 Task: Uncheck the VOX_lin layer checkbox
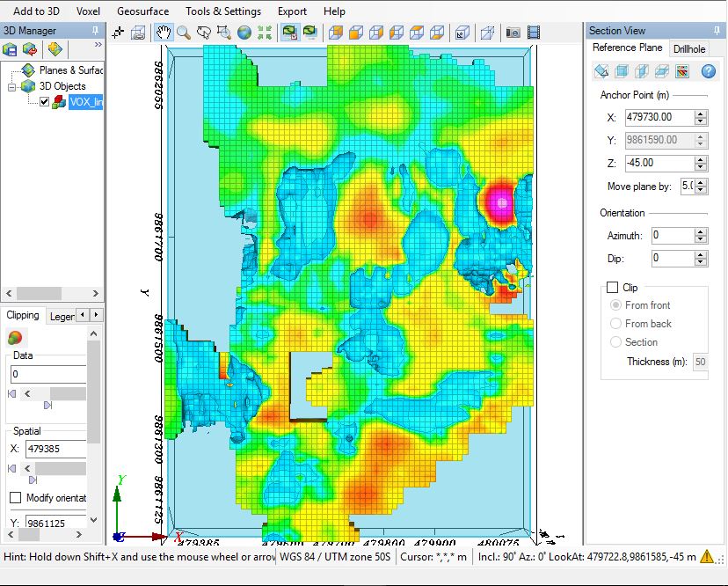point(44,102)
